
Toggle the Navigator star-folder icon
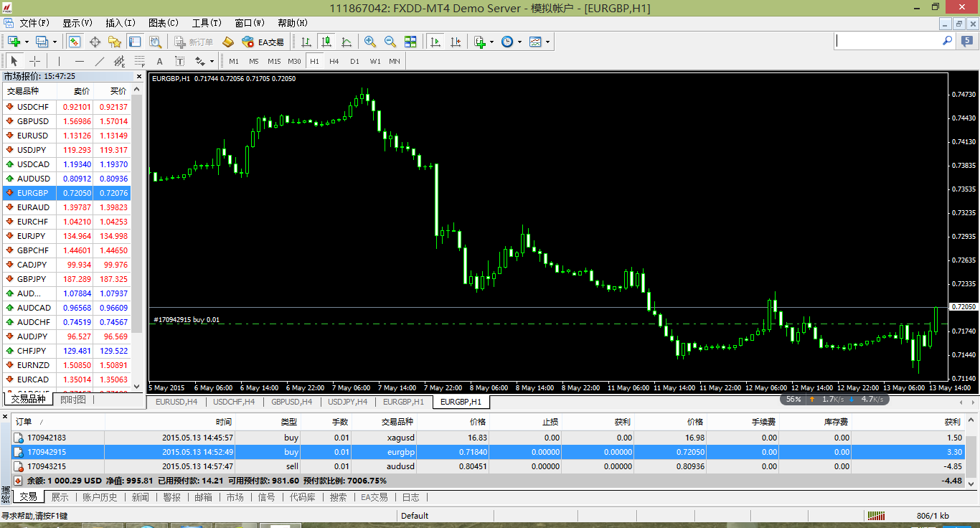[x=114, y=42]
